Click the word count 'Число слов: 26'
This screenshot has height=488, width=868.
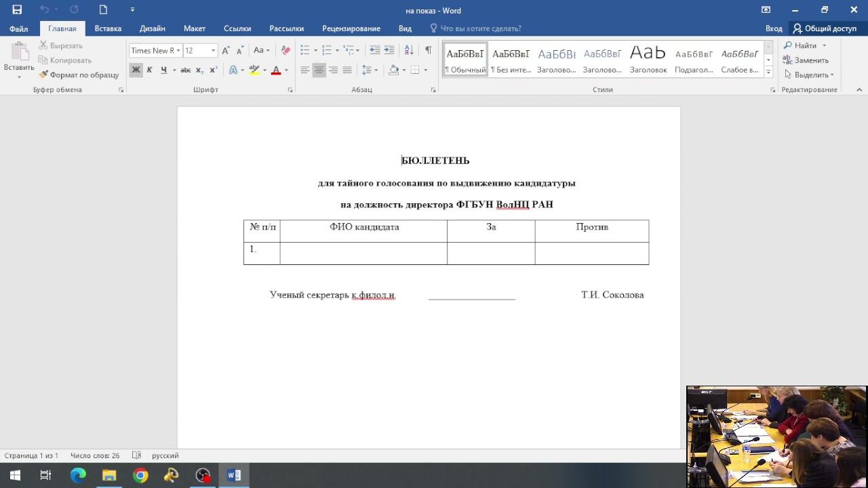[95, 455]
